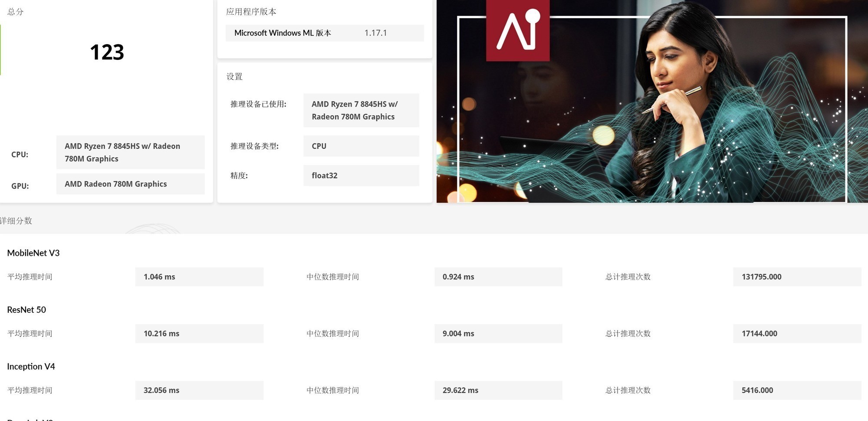The image size is (868, 421).
Task: Select version number 1.17.1
Action: pyautogui.click(x=375, y=33)
